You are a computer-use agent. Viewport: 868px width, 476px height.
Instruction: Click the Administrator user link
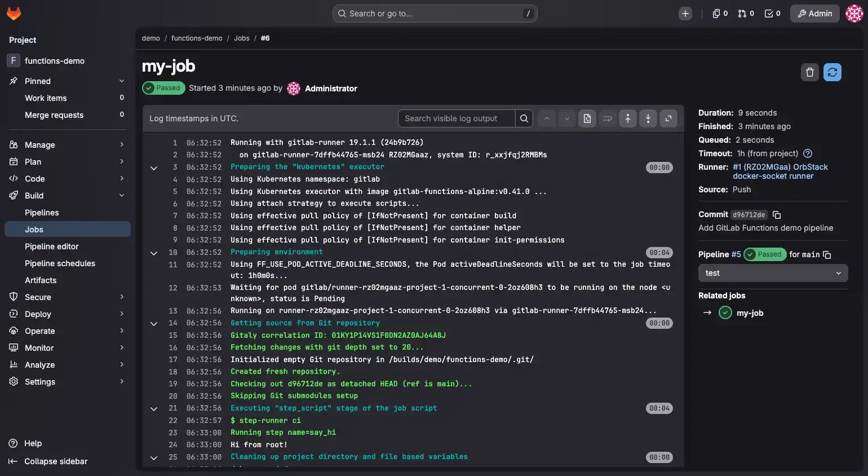331,89
